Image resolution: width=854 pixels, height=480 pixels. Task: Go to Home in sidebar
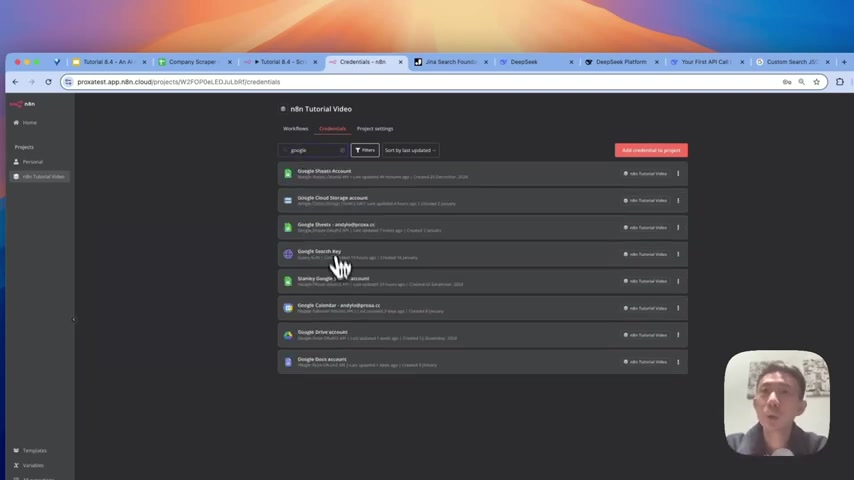tap(29, 123)
